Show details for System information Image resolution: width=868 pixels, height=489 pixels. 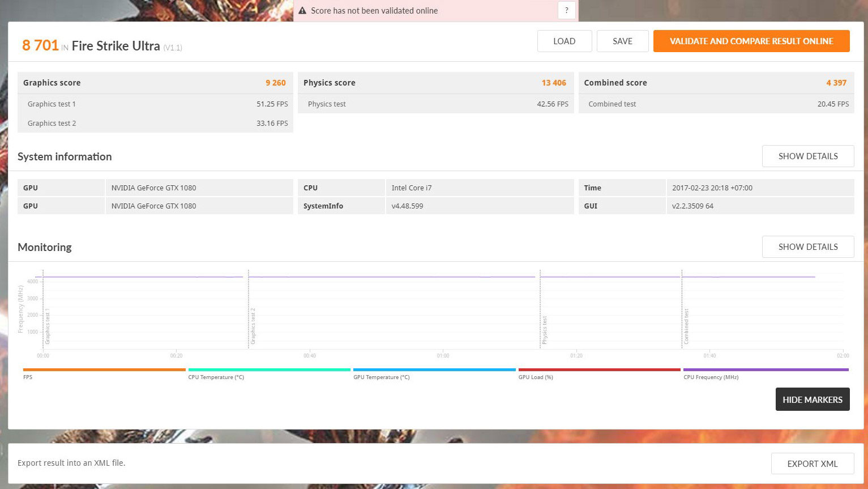807,156
